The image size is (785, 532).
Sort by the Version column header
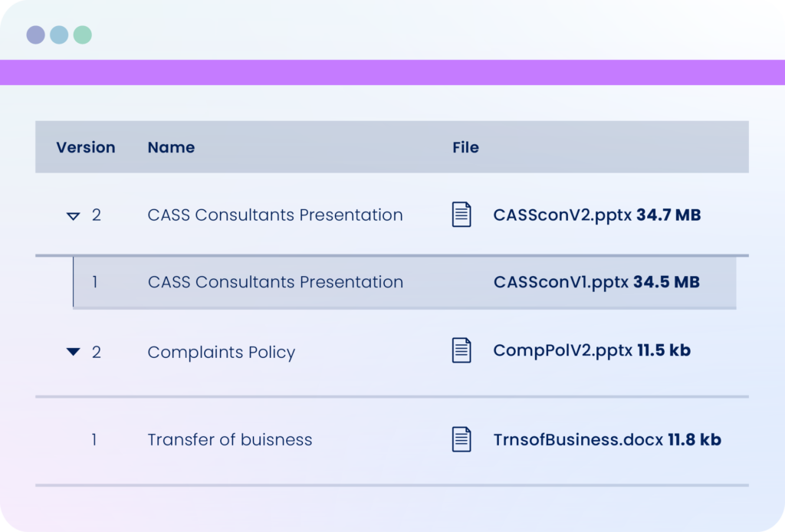(86, 147)
